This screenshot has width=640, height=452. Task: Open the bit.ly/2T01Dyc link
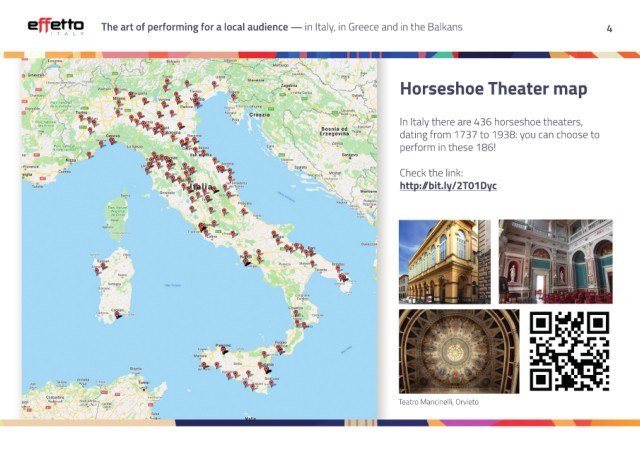(x=448, y=186)
